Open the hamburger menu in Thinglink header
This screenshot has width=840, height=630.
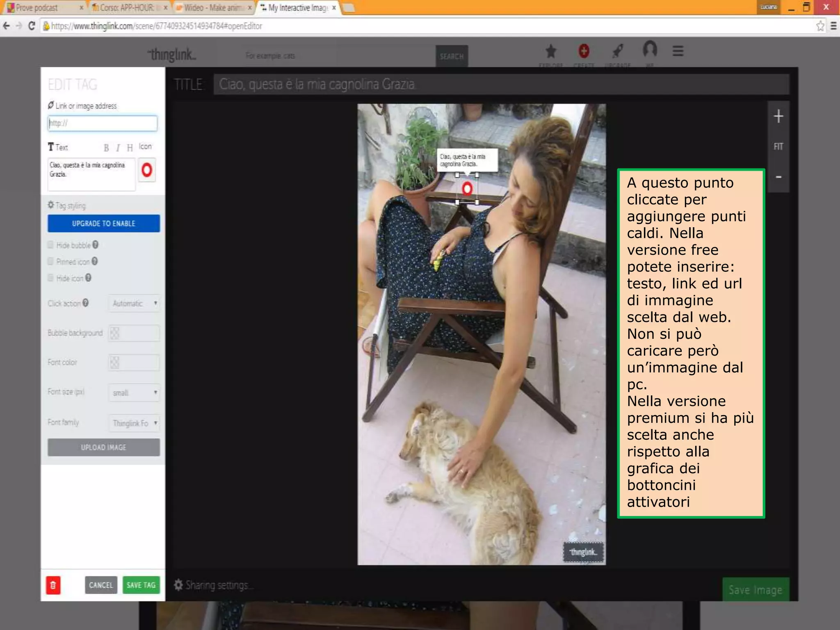coord(678,51)
